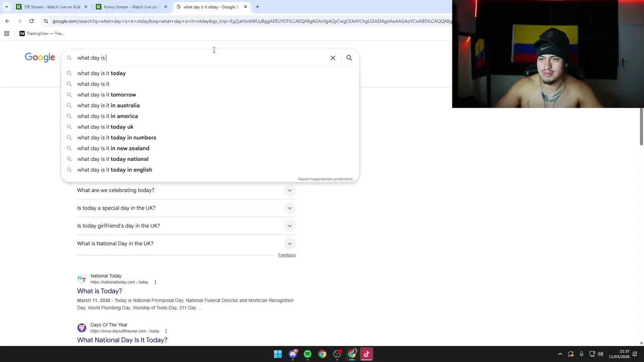Expand 'Is today girlfriend's day in the UK?'
This screenshot has height=362, width=644.
(x=186, y=226)
